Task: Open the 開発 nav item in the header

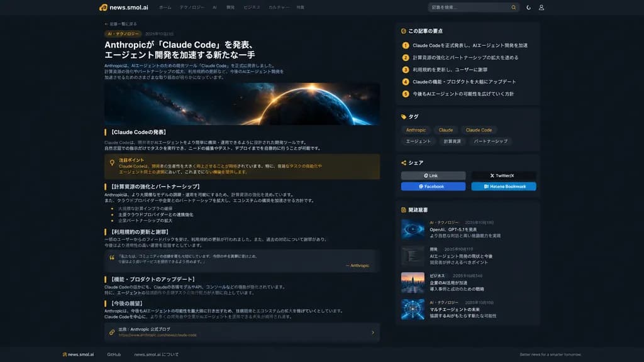Action: point(230,8)
